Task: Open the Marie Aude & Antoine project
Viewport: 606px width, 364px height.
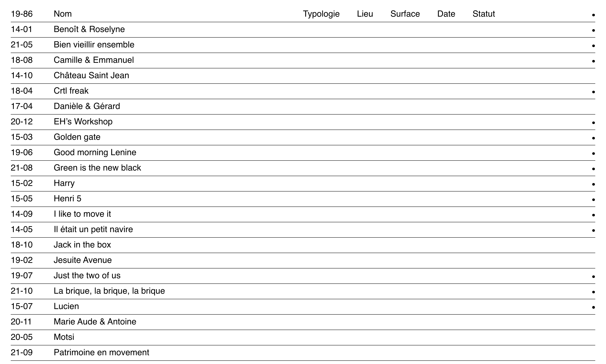Action: click(95, 322)
